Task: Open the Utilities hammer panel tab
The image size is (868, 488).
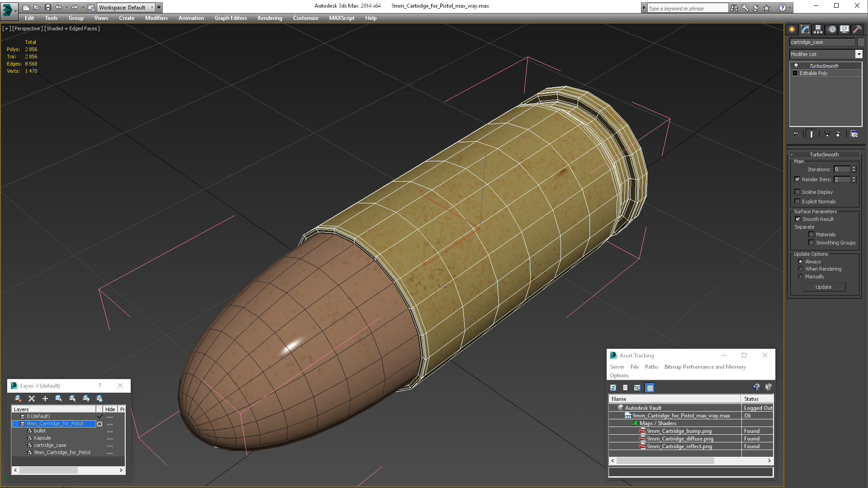Action: (857, 29)
